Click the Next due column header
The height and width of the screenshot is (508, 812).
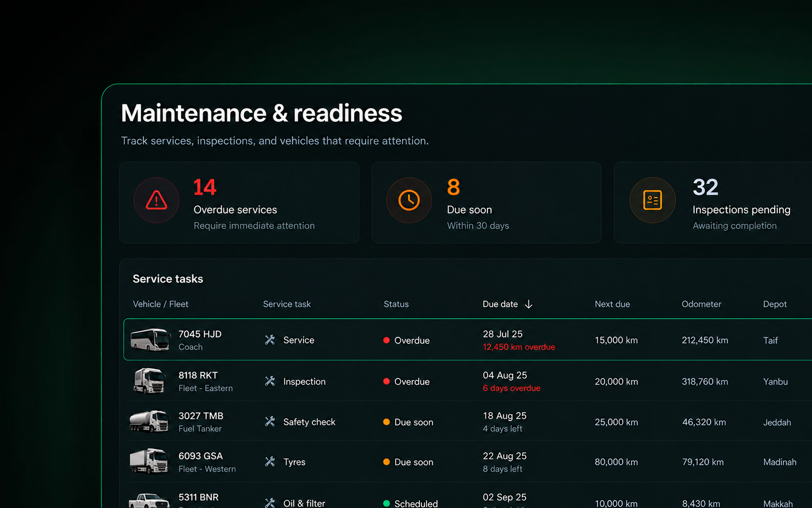612,304
